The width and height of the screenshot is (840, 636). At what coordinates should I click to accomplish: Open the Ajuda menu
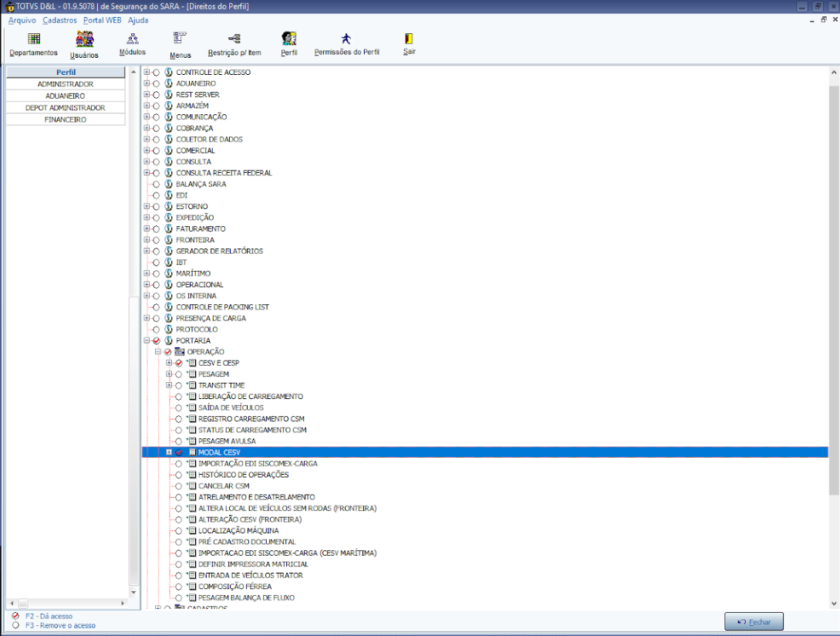coord(137,20)
